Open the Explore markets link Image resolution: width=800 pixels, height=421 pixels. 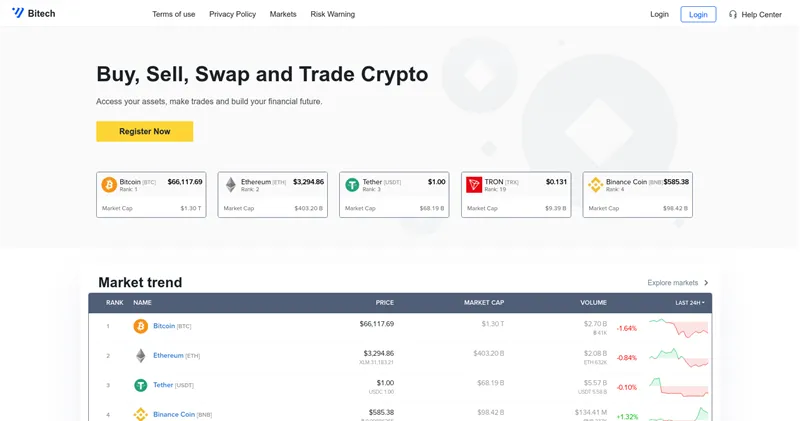click(672, 283)
